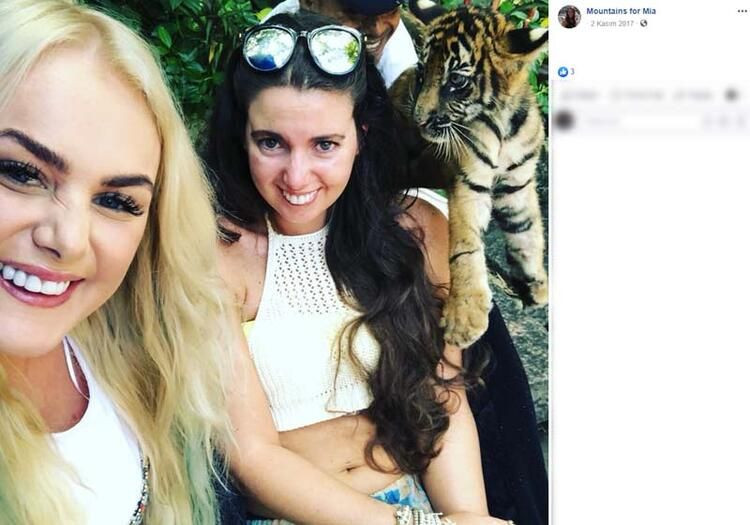Click the photo attach icon in comment box
Screen dimensions: 750x525
[723, 122]
